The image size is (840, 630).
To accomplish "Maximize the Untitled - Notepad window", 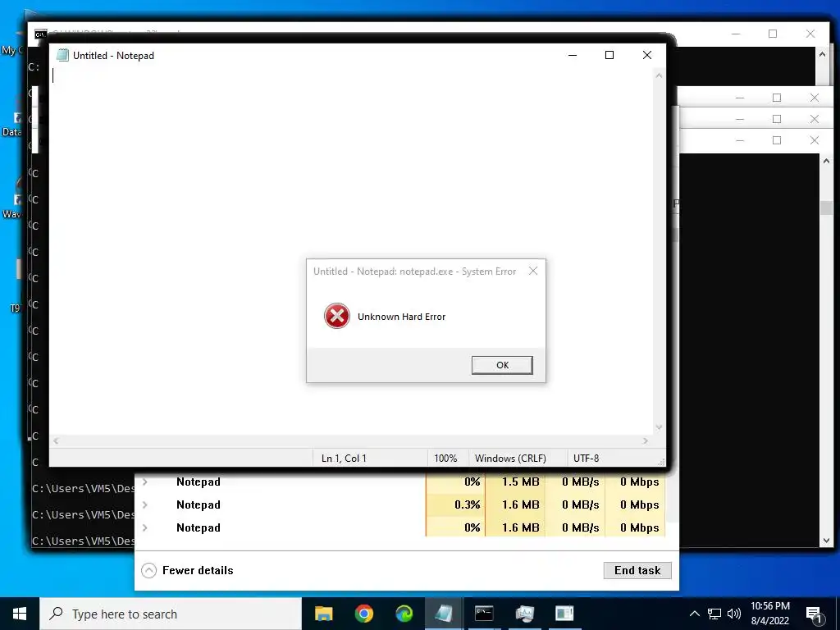I will coord(609,55).
